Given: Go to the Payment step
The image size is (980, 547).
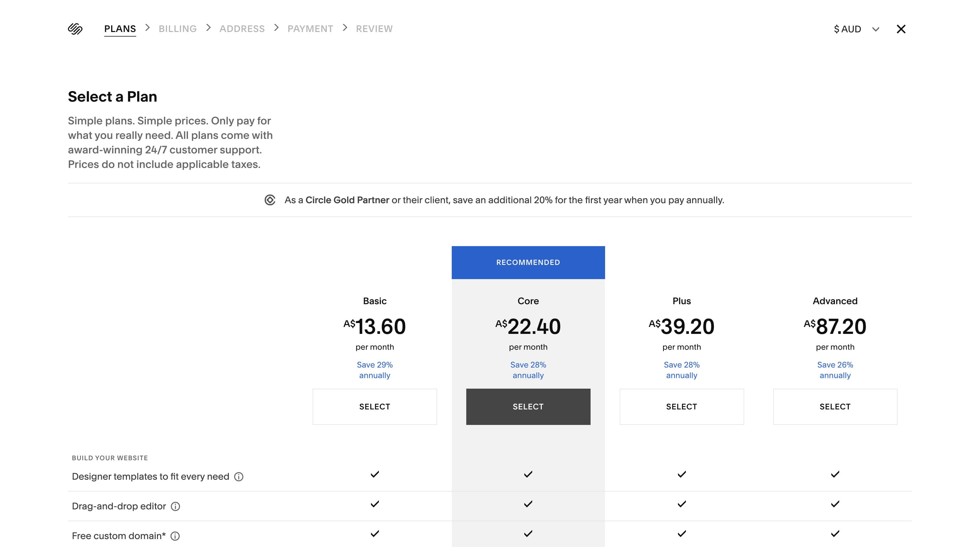Looking at the screenshot, I should point(310,29).
